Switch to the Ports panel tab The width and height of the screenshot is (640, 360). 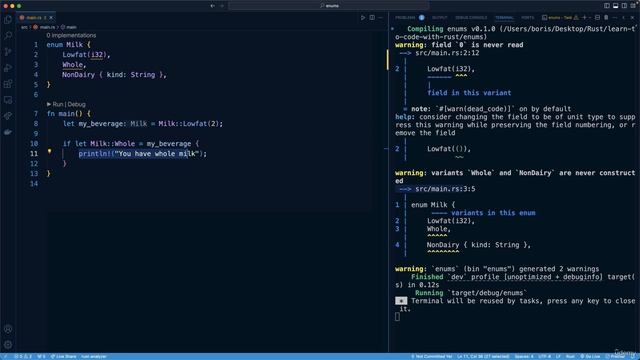coord(527,18)
